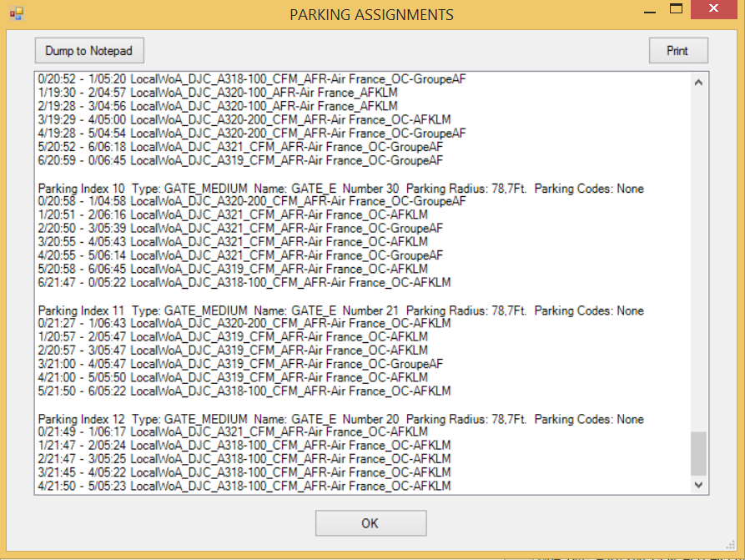This screenshot has height=560, width=745.
Task: Click the line starting 5/20:58 - 6/06:45
Action: pos(233,269)
